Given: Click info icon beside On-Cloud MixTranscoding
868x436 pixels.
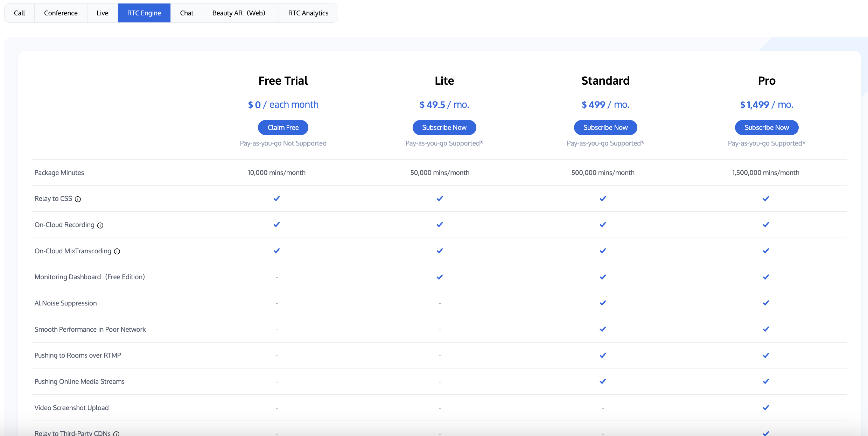Looking at the screenshot, I should [117, 251].
